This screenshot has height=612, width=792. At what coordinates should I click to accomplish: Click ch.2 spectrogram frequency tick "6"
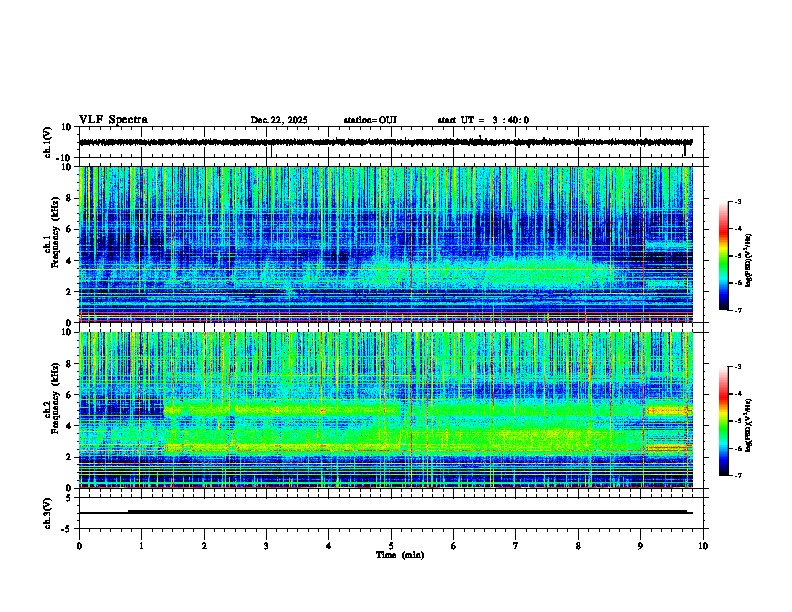(x=70, y=394)
